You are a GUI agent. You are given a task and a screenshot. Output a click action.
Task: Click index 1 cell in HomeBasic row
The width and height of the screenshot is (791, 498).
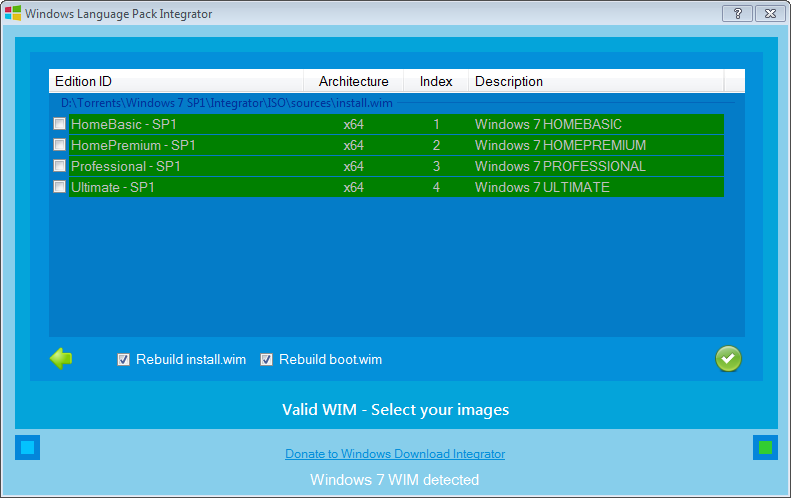(x=436, y=124)
